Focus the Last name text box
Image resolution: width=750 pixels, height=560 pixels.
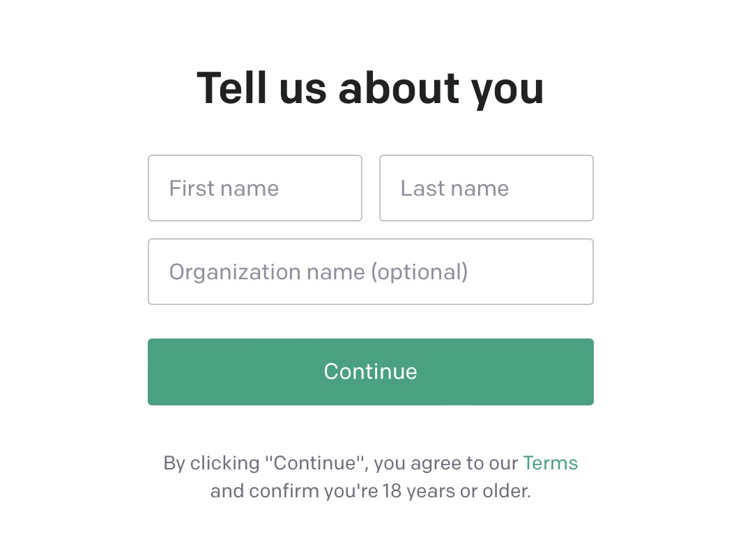(486, 188)
